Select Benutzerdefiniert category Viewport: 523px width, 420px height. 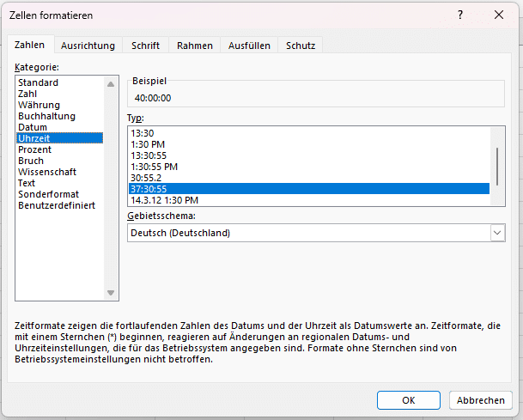tap(60, 205)
